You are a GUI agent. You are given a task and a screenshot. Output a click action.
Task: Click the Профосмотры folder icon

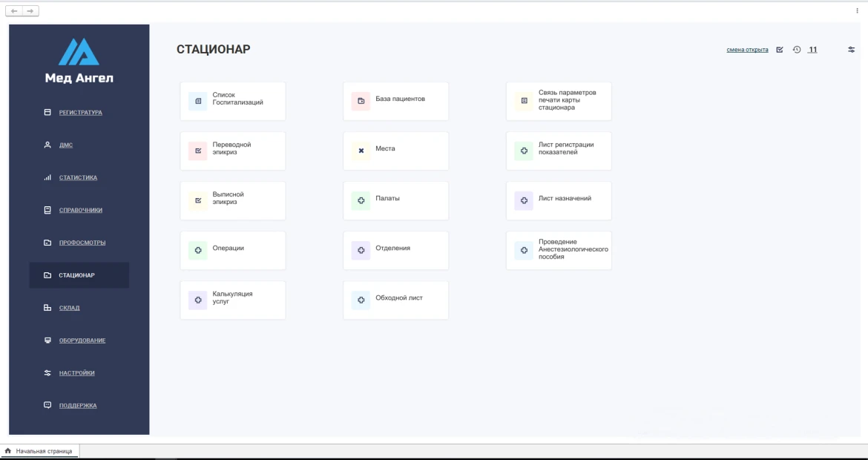click(47, 243)
